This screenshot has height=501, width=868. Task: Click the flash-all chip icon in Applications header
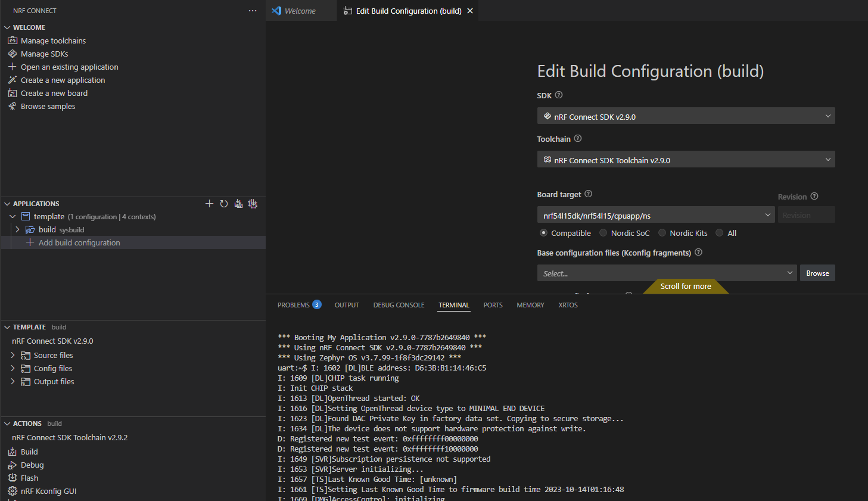[253, 204]
